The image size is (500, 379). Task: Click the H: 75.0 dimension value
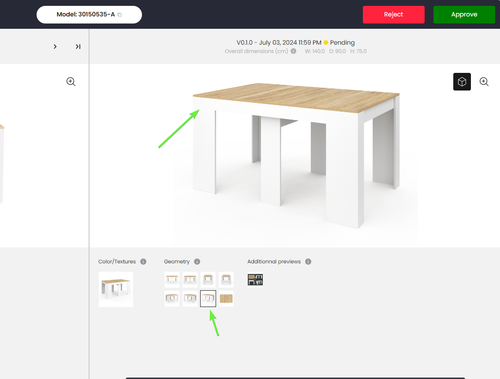(358, 51)
